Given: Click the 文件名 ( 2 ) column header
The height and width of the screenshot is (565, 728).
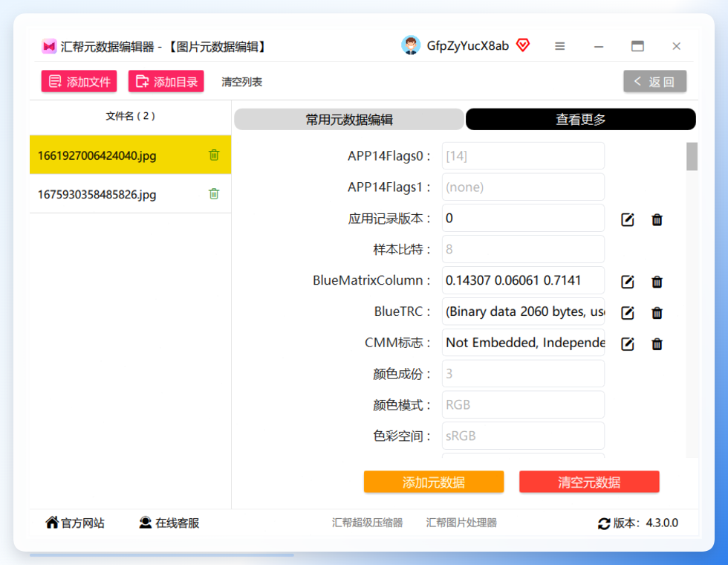Looking at the screenshot, I should (131, 116).
